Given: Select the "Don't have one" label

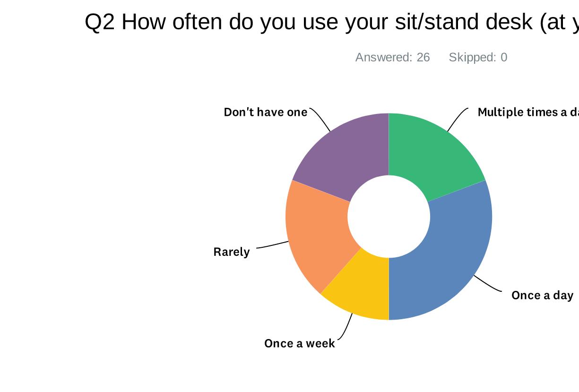Looking at the screenshot, I should coord(266,112).
